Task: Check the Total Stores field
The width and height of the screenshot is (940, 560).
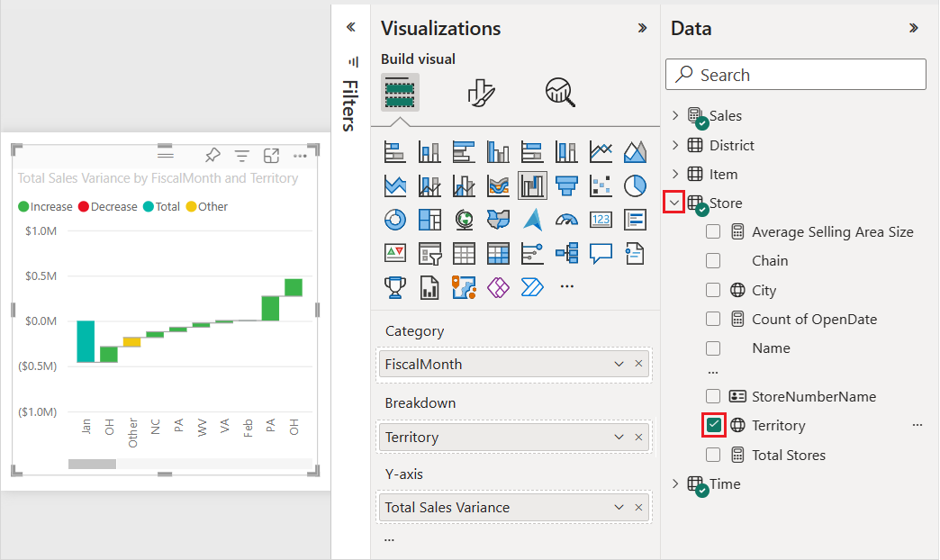Action: click(713, 455)
